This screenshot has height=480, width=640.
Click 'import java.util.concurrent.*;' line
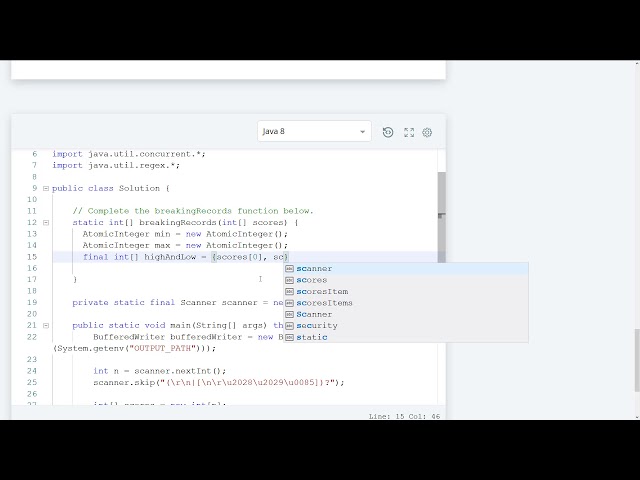point(129,154)
